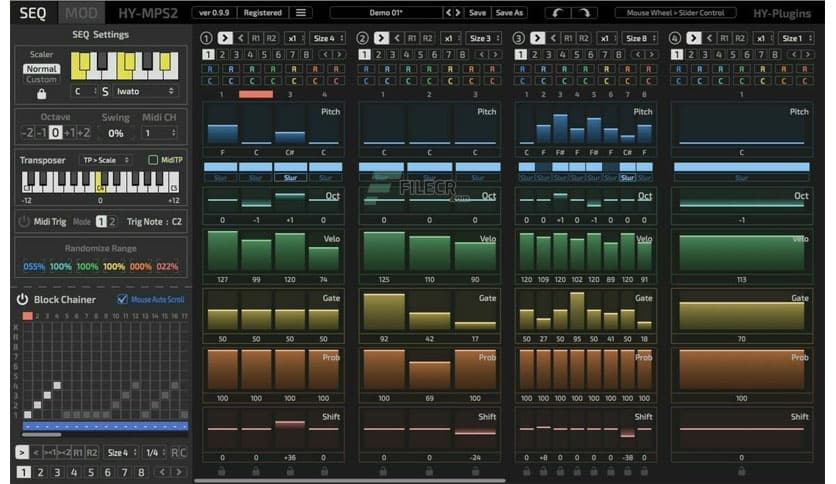Select Midi Trig Mode 2

tap(112, 221)
